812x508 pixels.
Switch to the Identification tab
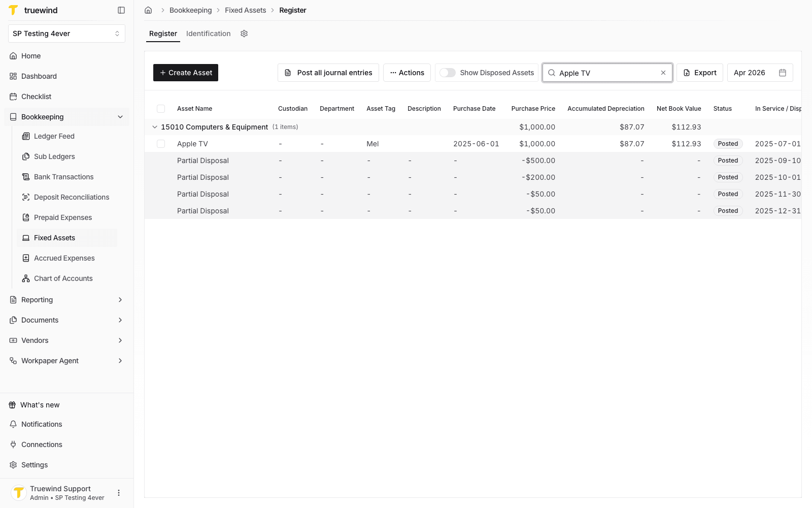point(208,34)
